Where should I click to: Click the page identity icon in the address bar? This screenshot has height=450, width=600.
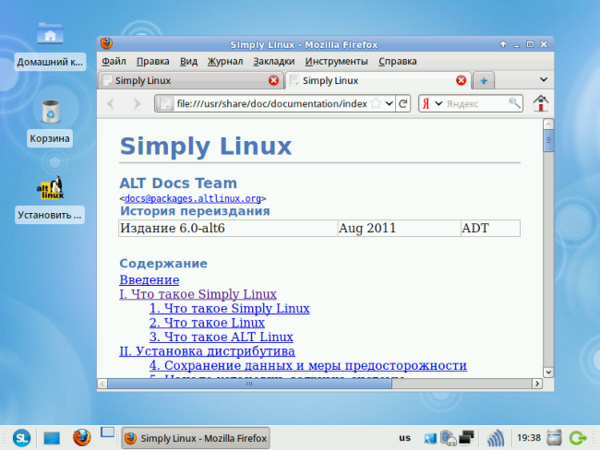pyautogui.click(x=165, y=104)
